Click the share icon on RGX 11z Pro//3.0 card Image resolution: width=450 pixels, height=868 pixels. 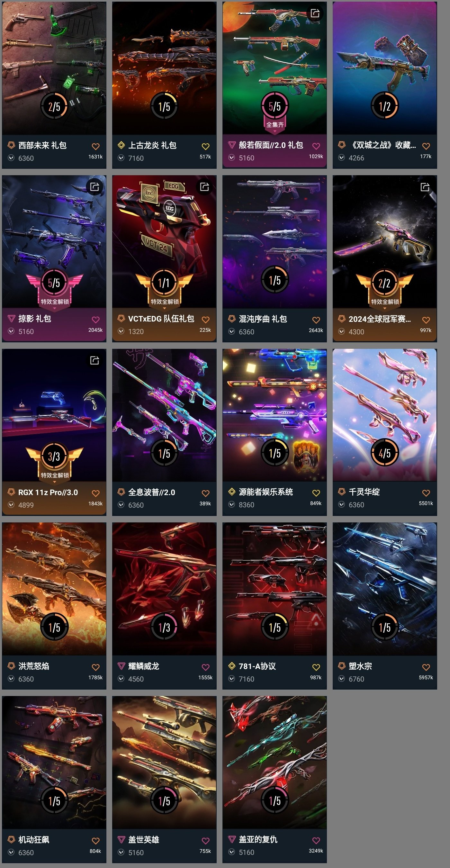94,360
